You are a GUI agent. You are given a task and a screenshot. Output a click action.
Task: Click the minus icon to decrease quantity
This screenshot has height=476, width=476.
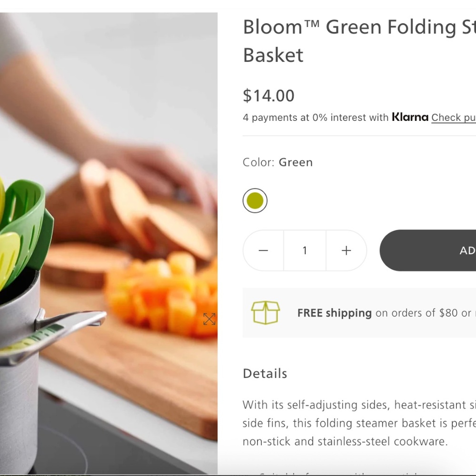(x=263, y=250)
